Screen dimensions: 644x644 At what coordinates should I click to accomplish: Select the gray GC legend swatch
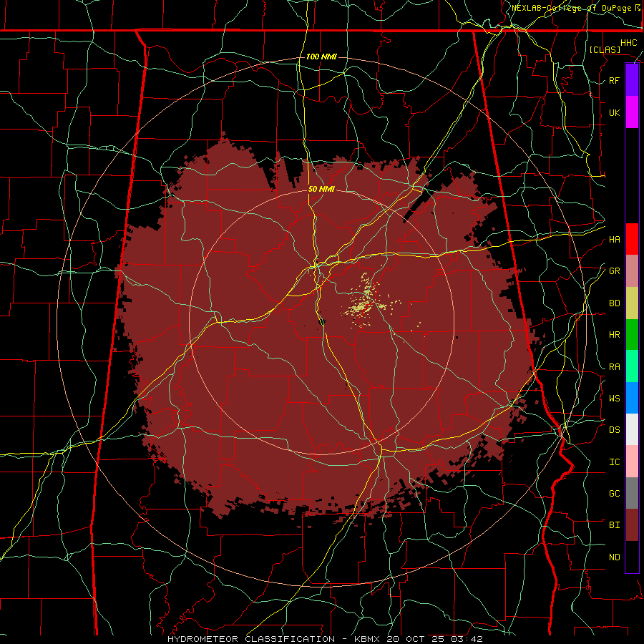[632, 493]
